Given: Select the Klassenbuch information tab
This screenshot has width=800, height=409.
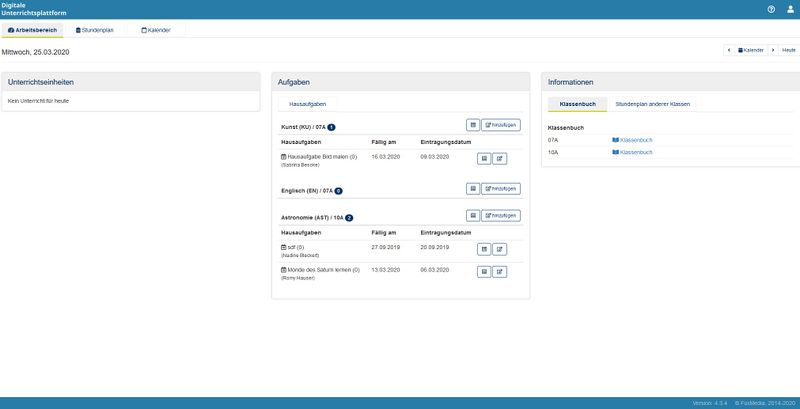Looking at the screenshot, I should [578, 104].
